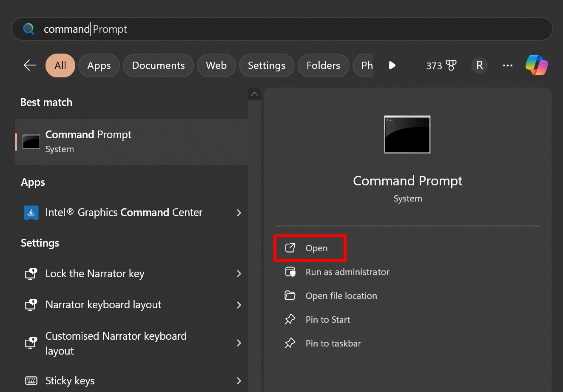
Task: Click the Lock the Narrator key icon
Action: (31, 274)
